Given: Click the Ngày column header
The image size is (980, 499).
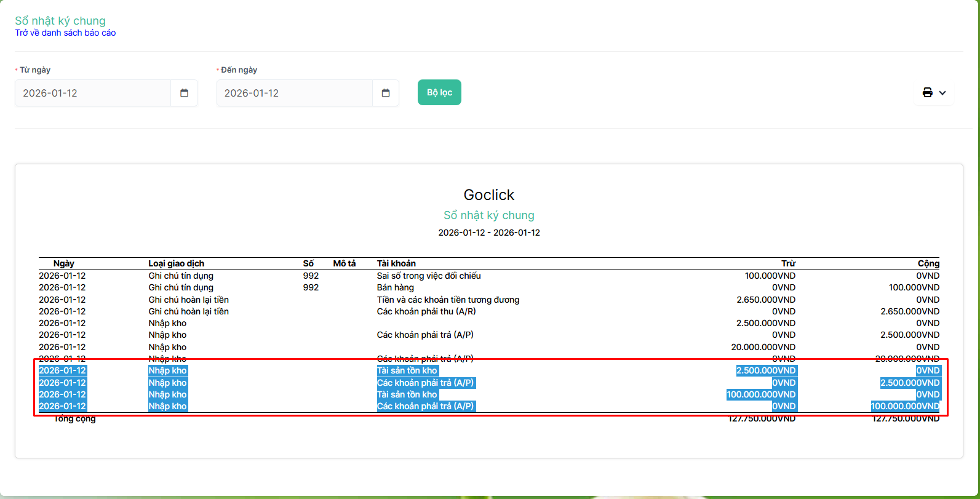Looking at the screenshot, I should [x=63, y=263].
